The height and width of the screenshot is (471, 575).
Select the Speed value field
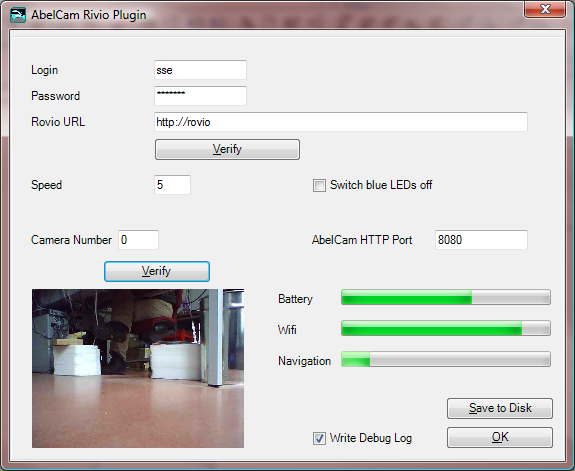(172, 185)
